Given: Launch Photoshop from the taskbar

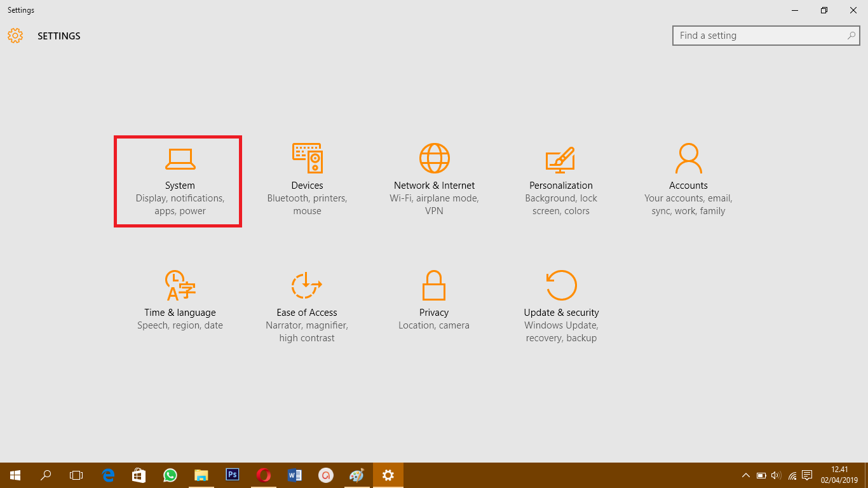Looking at the screenshot, I should [x=233, y=475].
